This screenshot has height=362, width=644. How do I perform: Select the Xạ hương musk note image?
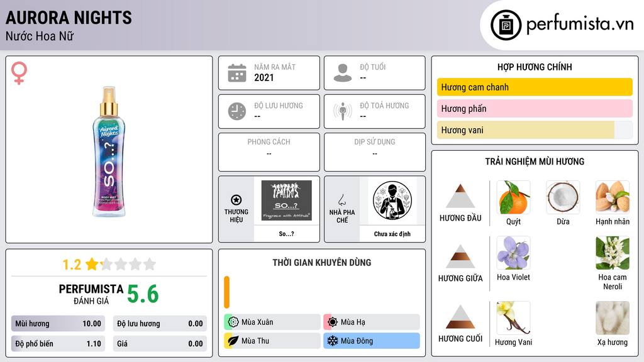click(613, 318)
